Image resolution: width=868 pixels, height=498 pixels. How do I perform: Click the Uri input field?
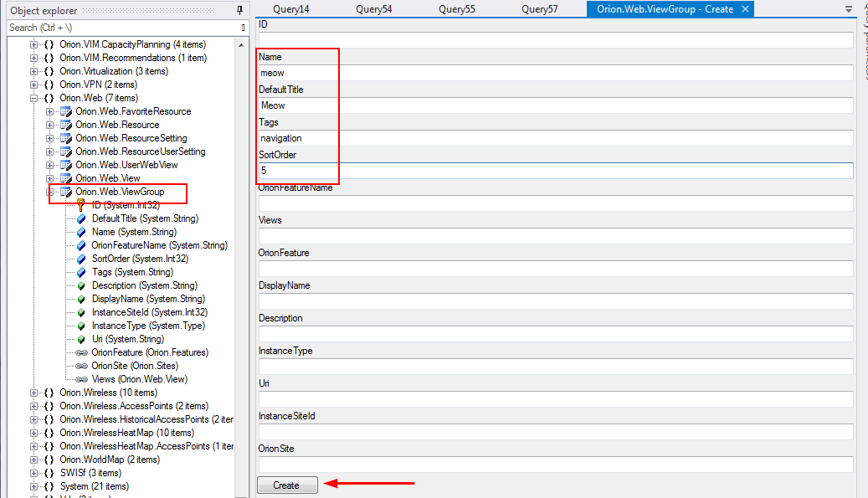click(x=556, y=399)
